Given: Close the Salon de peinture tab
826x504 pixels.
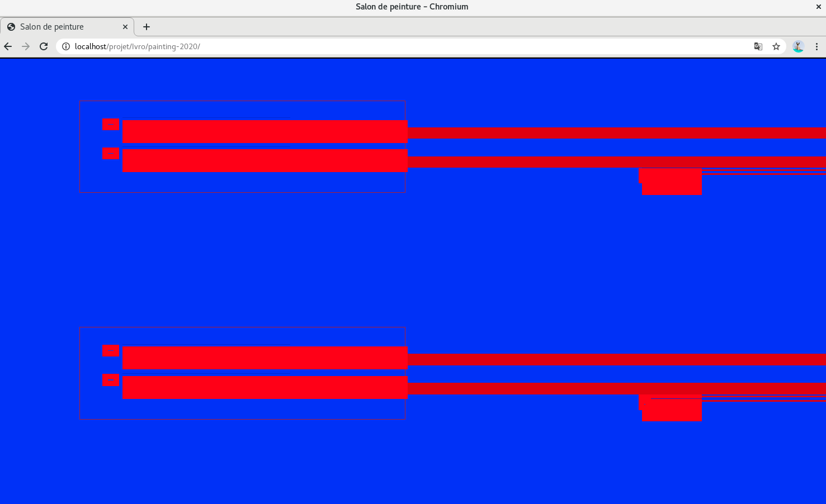Looking at the screenshot, I should point(125,27).
